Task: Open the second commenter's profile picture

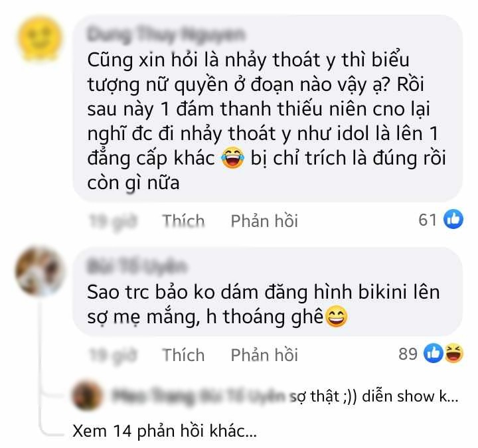Action: click(39, 271)
